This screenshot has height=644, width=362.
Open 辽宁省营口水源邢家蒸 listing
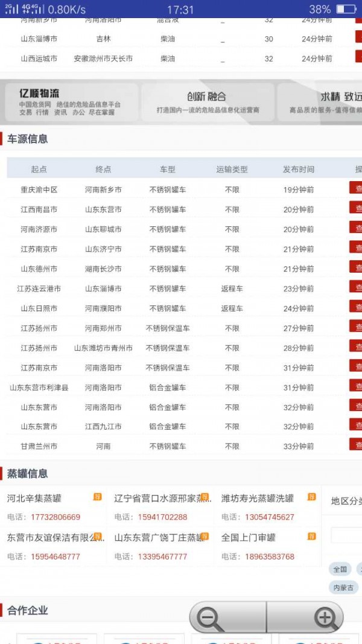coord(163,499)
